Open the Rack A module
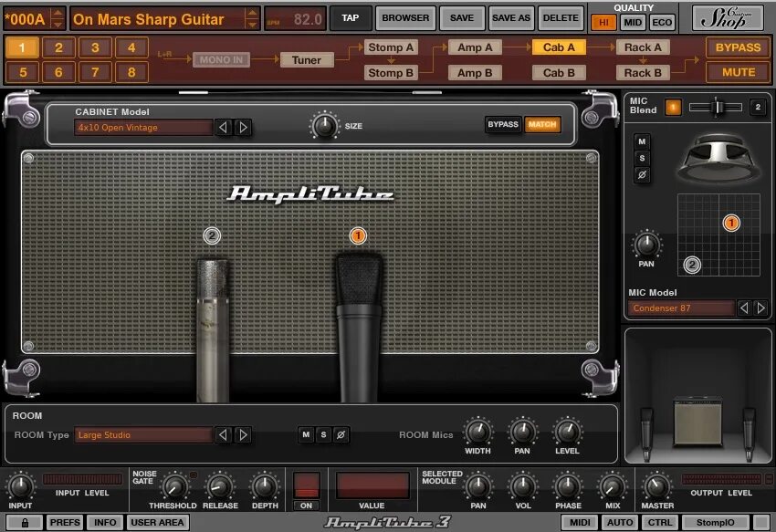 (x=643, y=47)
